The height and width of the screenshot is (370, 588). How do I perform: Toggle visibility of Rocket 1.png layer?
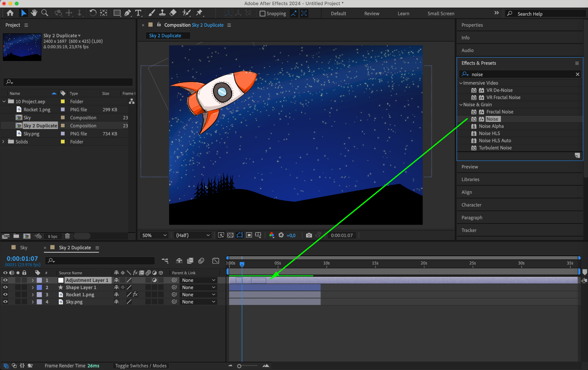[5, 294]
